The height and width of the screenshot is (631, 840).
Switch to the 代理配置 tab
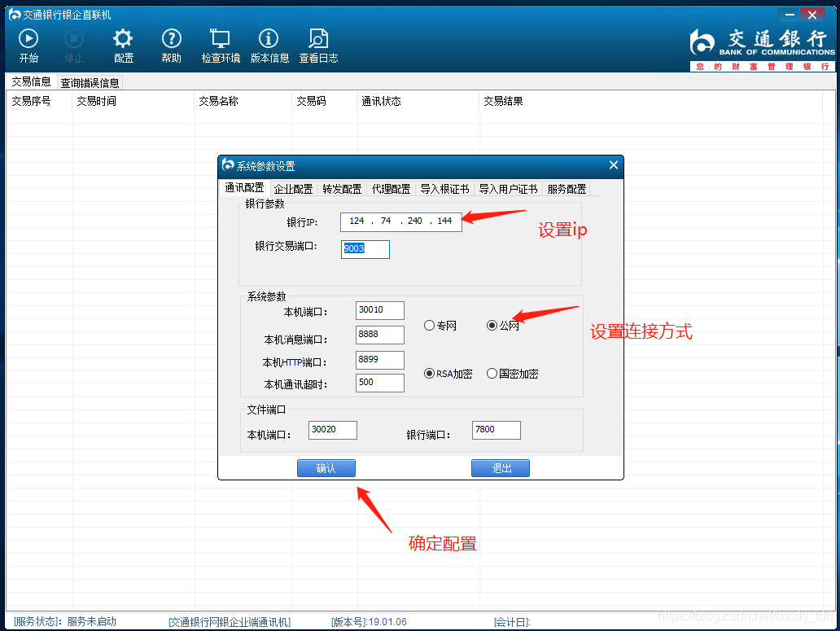[x=391, y=189]
